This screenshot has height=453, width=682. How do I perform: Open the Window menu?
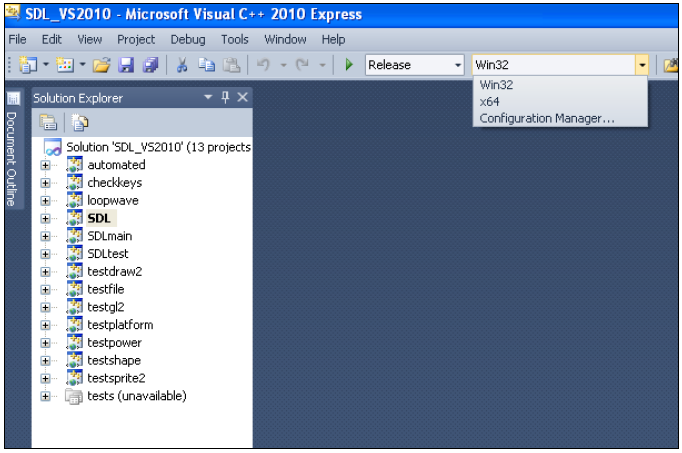[285, 40]
